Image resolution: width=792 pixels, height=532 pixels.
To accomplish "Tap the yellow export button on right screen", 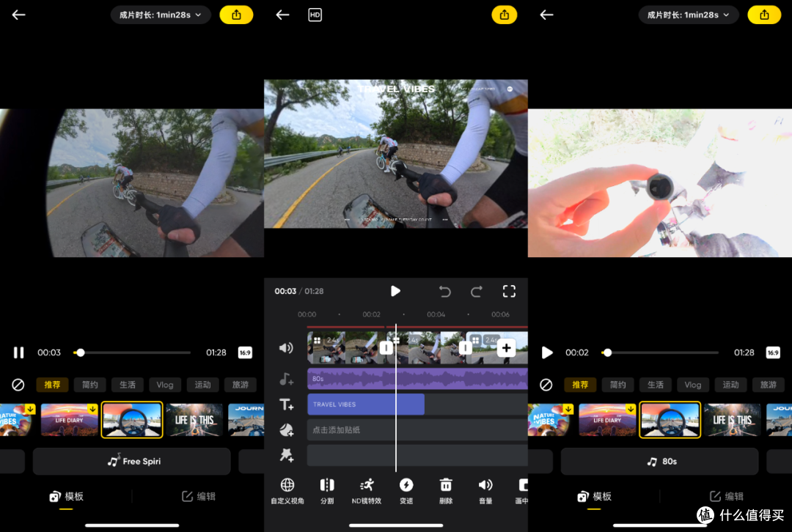I will pos(764,15).
